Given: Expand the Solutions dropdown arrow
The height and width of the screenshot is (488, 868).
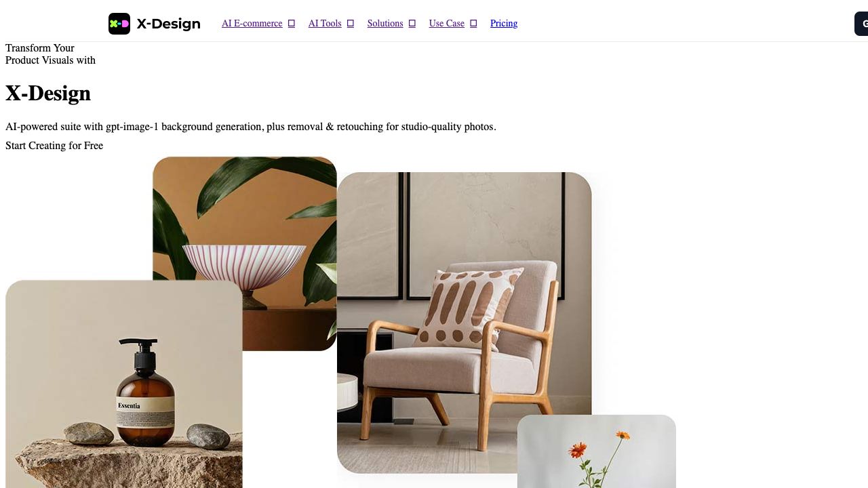Looking at the screenshot, I should pos(412,24).
